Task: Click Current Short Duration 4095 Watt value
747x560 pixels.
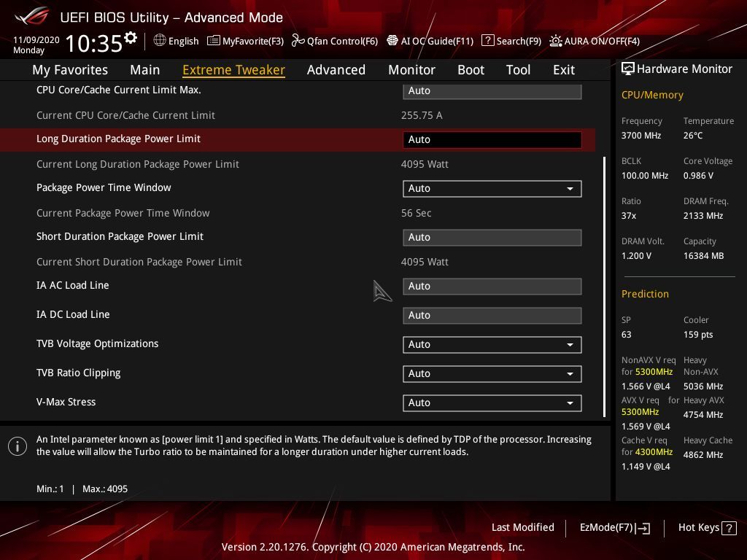Action: click(425, 262)
